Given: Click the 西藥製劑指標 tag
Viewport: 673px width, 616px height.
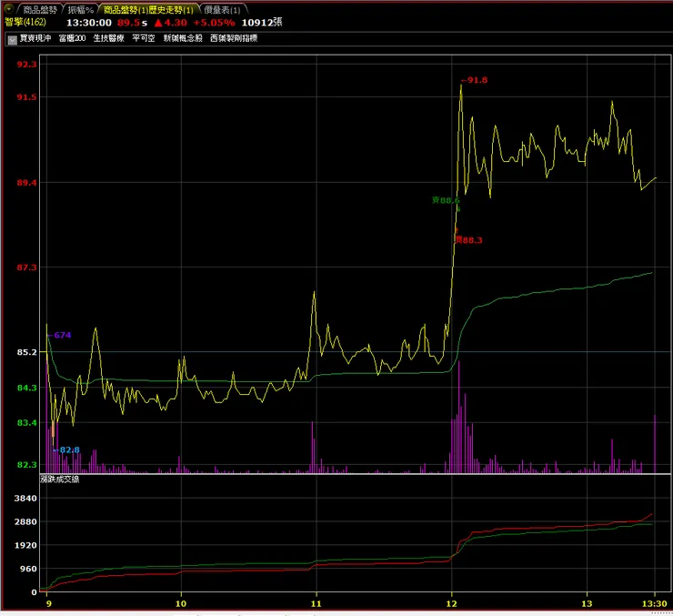Looking at the screenshot, I should [x=234, y=38].
